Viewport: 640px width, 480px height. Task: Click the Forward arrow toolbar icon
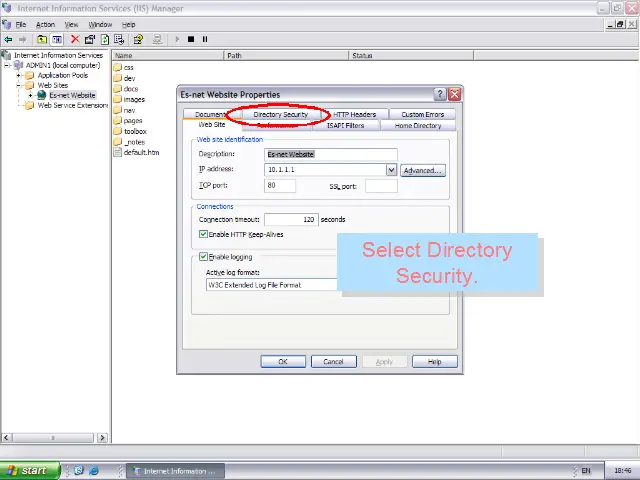coord(22,40)
